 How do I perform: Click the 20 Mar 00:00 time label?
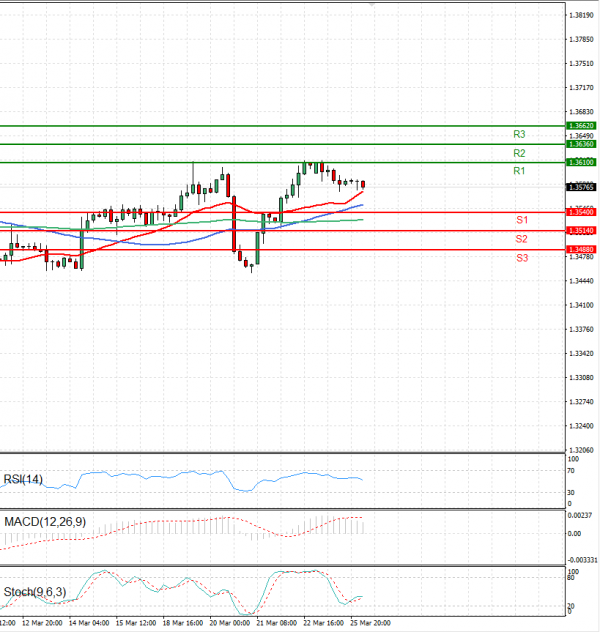[x=230, y=623]
